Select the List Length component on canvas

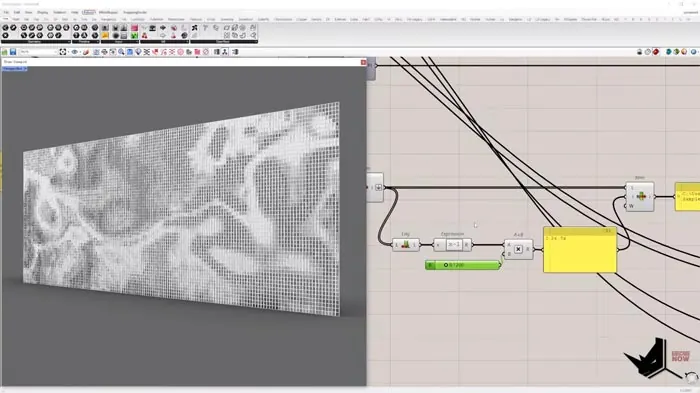405,245
